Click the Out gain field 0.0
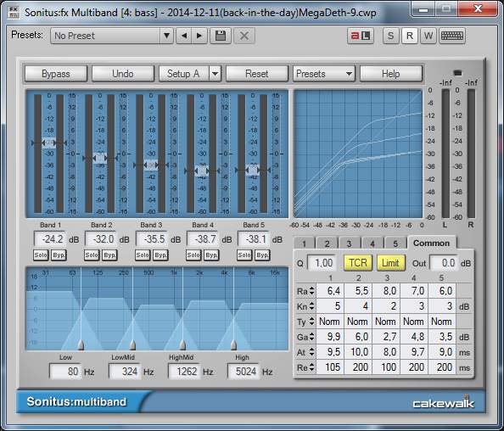 pos(444,263)
